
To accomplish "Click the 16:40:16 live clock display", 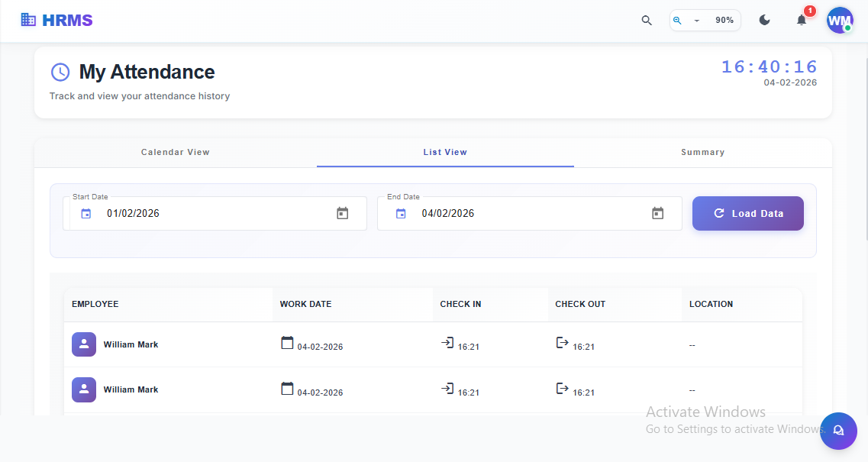I will pos(769,67).
